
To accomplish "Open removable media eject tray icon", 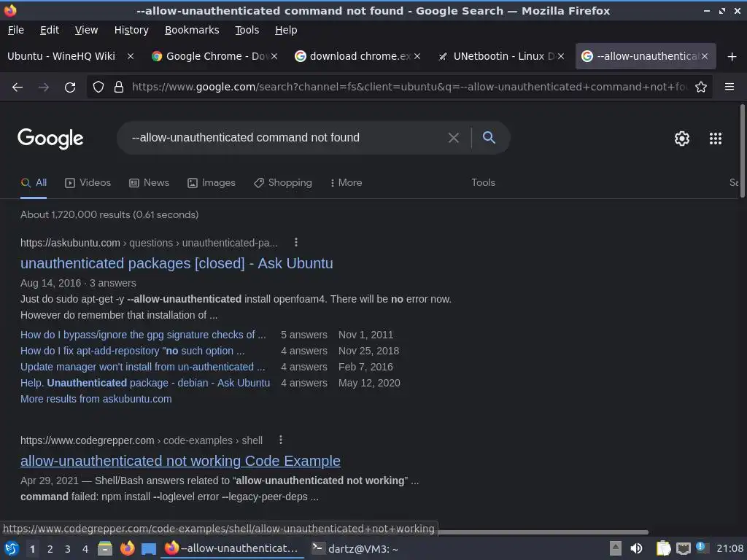I will 616,548.
